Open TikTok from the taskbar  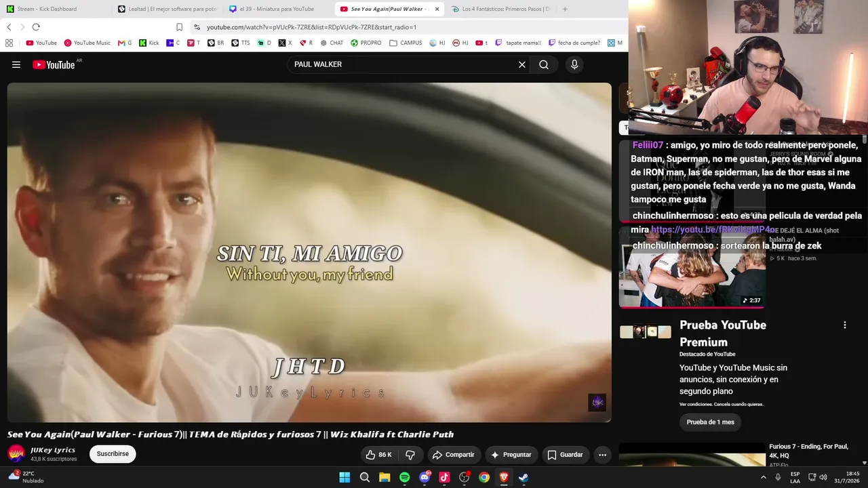point(444,477)
